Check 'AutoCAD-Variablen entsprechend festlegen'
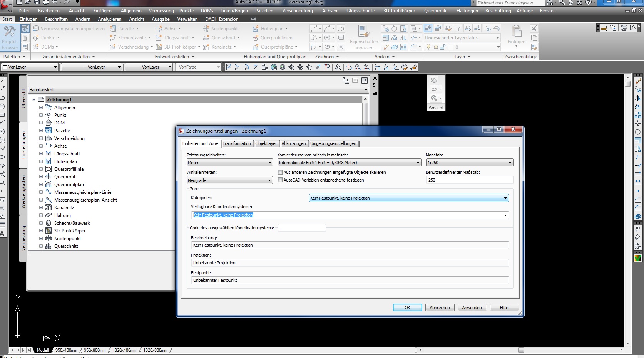This screenshot has width=644, height=358. (x=280, y=180)
